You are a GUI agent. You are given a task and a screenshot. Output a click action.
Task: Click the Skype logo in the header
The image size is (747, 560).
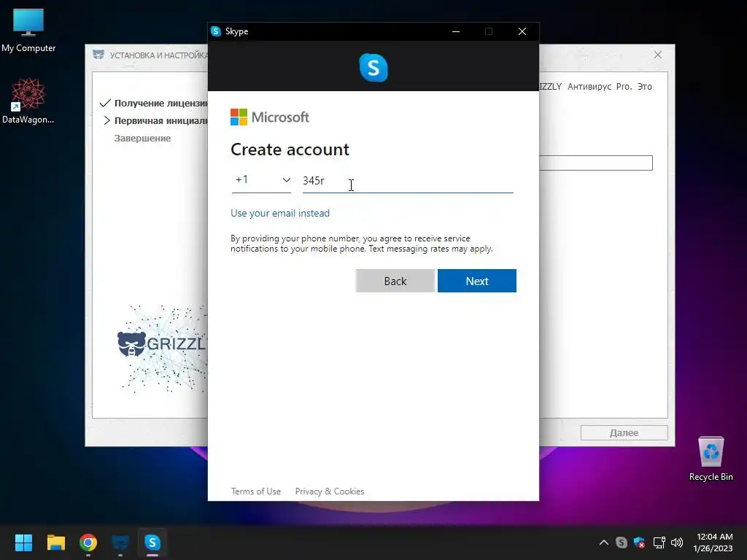pos(373,68)
